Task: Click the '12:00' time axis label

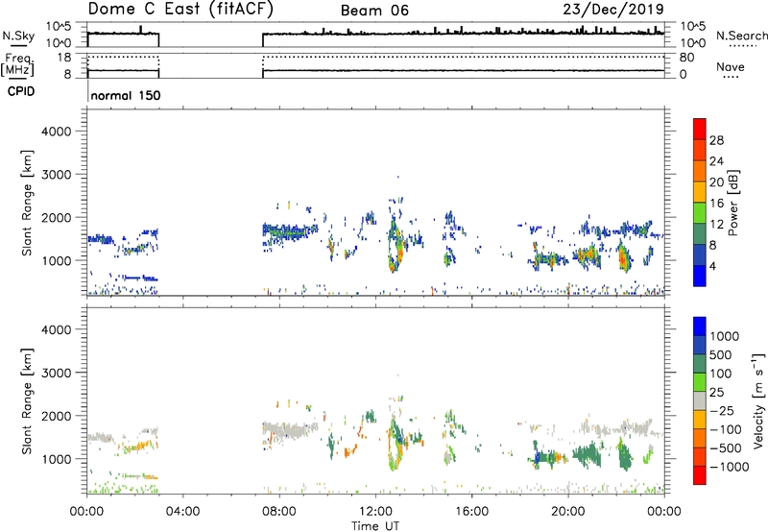Action: click(x=375, y=512)
